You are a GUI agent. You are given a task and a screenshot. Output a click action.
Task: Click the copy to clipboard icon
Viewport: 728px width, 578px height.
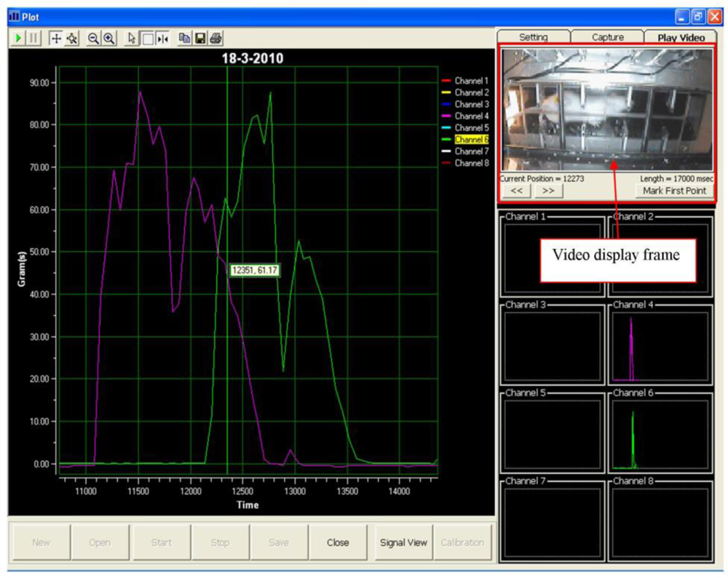[185, 39]
